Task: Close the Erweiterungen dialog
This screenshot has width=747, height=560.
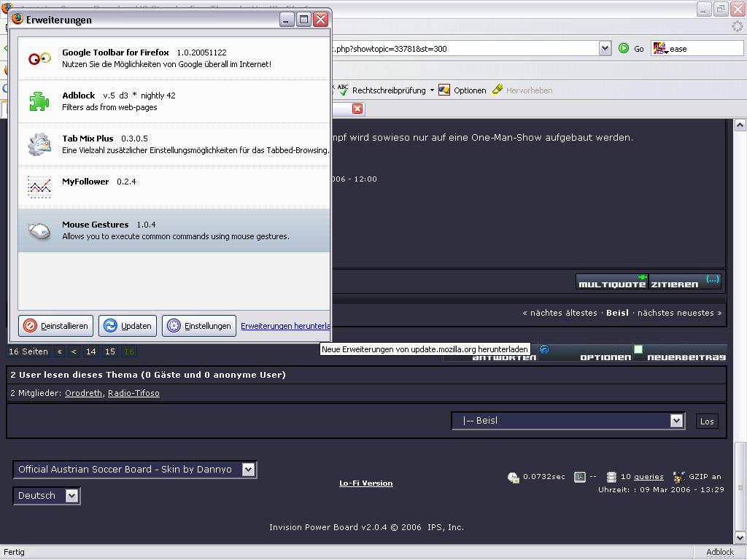Action: pyautogui.click(x=321, y=20)
